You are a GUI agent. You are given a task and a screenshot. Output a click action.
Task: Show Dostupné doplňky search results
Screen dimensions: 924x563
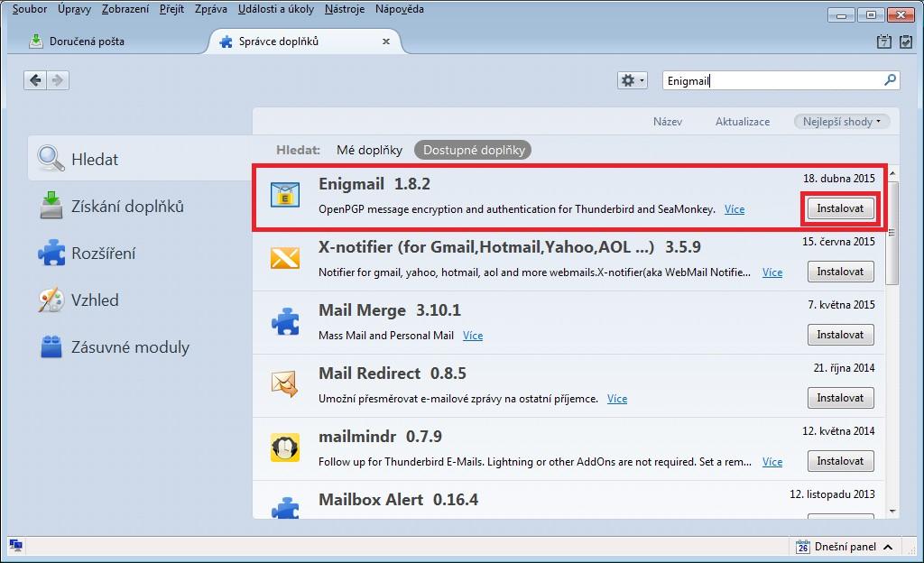tap(473, 150)
